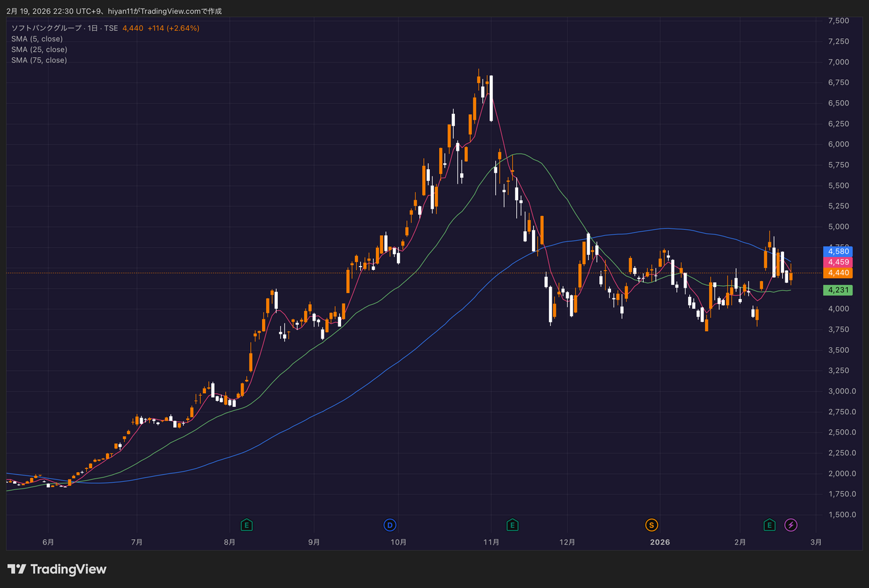This screenshot has width=869, height=588.
Task: Click the 2,750.0 price axis label
Action: pos(841,412)
